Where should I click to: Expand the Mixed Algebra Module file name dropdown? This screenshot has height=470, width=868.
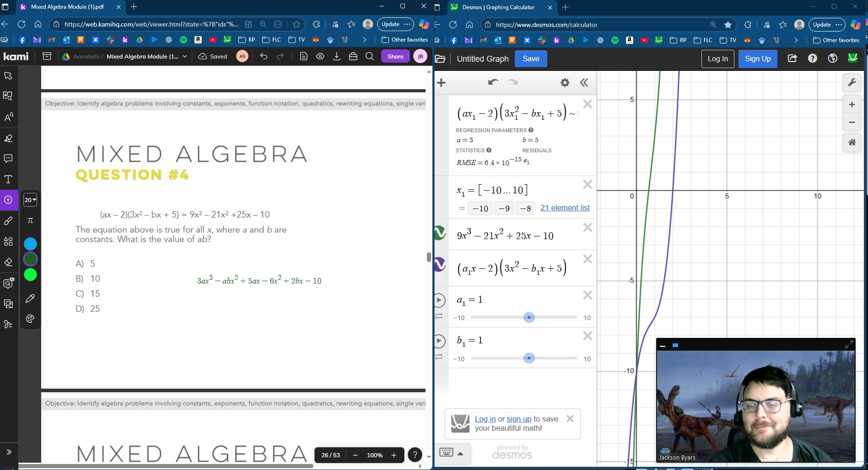click(185, 56)
